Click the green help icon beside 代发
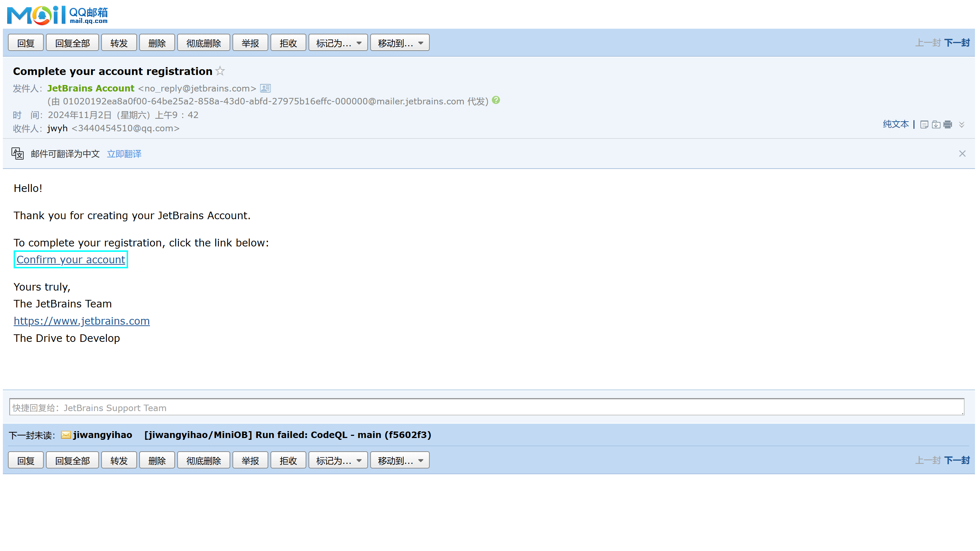This screenshot has width=980, height=551. tap(496, 100)
